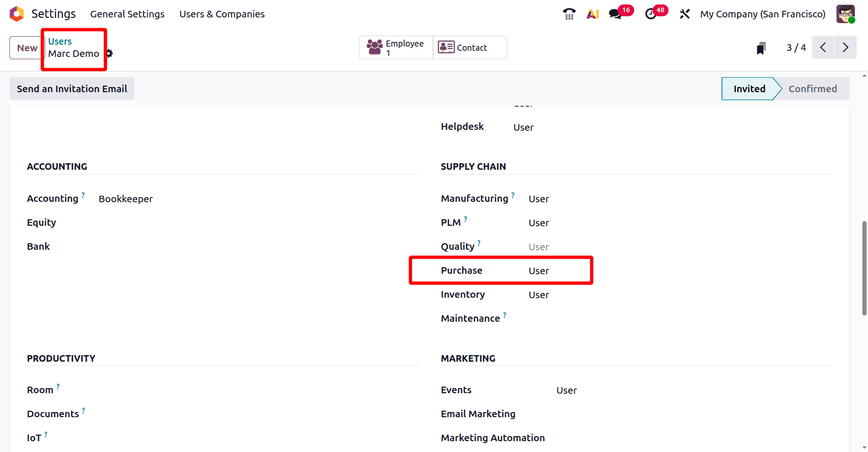
Task: Click the developer tools wrench icon
Action: point(684,14)
